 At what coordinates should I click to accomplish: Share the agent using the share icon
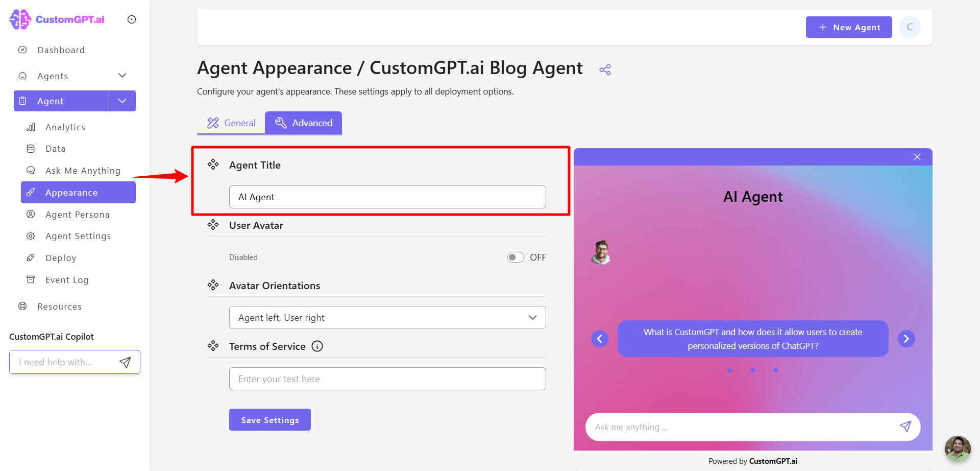click(x=605, y=70)
